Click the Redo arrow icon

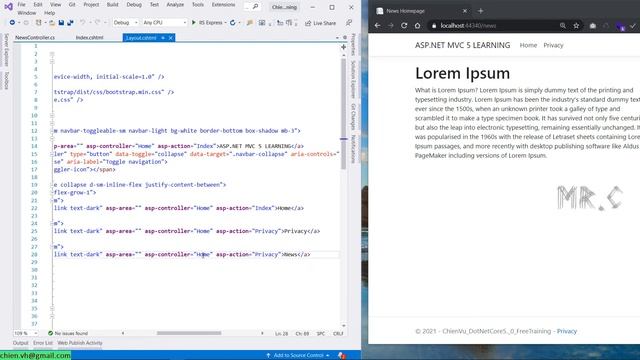[x=97, y=23]
